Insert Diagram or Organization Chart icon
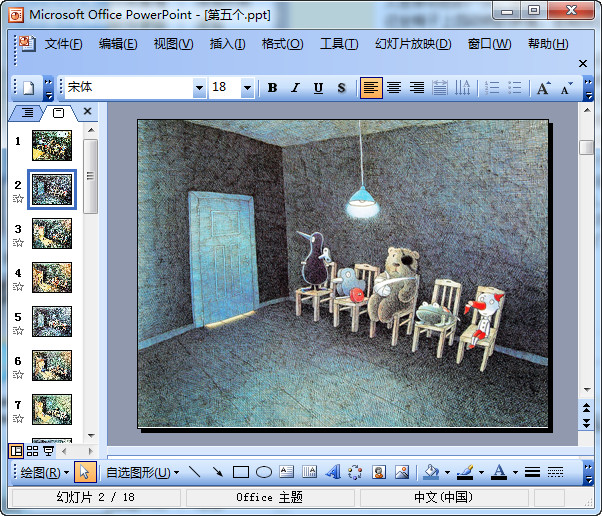 [x=355, y=472]
